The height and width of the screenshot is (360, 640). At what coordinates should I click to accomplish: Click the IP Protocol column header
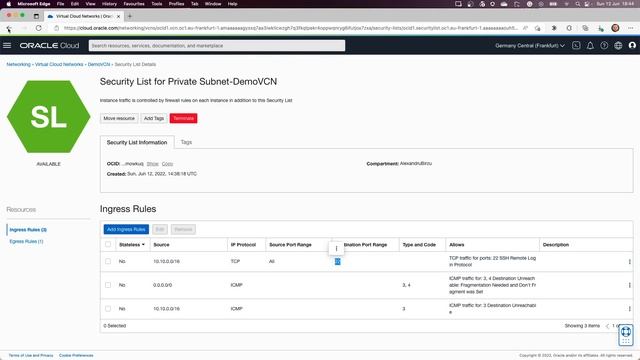tap(243, 245)
